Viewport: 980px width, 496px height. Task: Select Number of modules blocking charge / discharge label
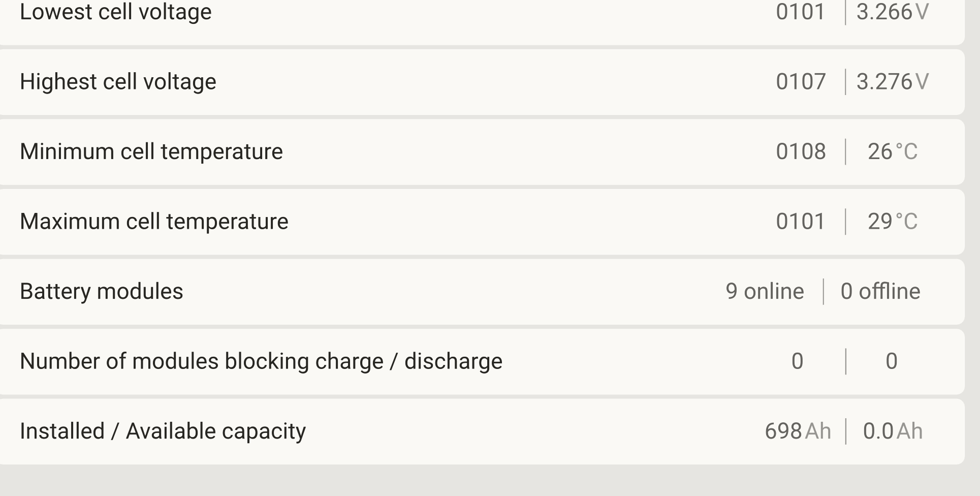[x=261, y=361]
